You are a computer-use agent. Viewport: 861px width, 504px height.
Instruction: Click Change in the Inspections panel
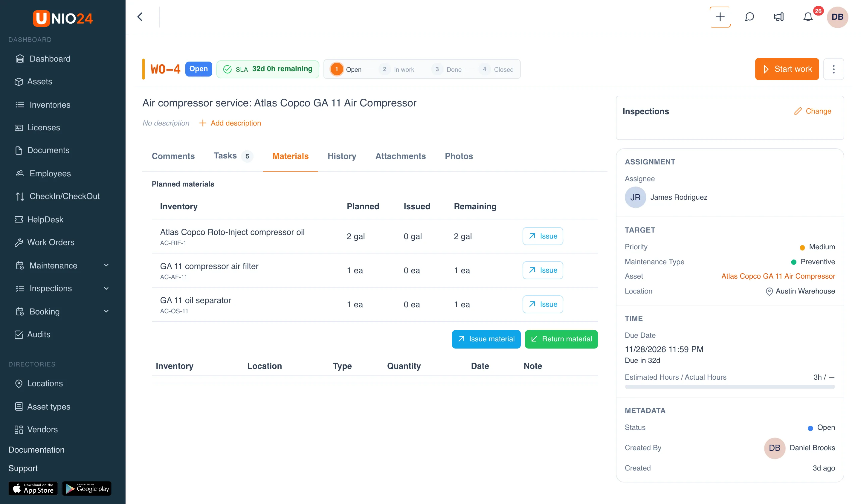coord(813,111)
